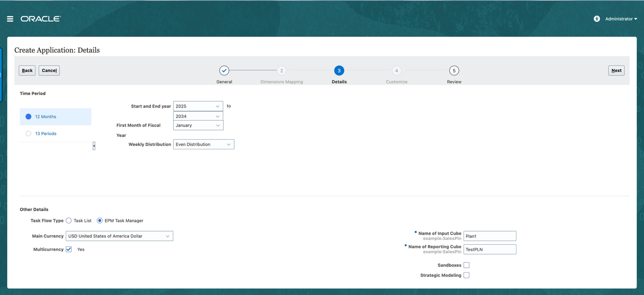Enable the Strategic Modeling checkbox
Image resolution: width=644 pixels, height=295 pixels.
pos(467,275)
